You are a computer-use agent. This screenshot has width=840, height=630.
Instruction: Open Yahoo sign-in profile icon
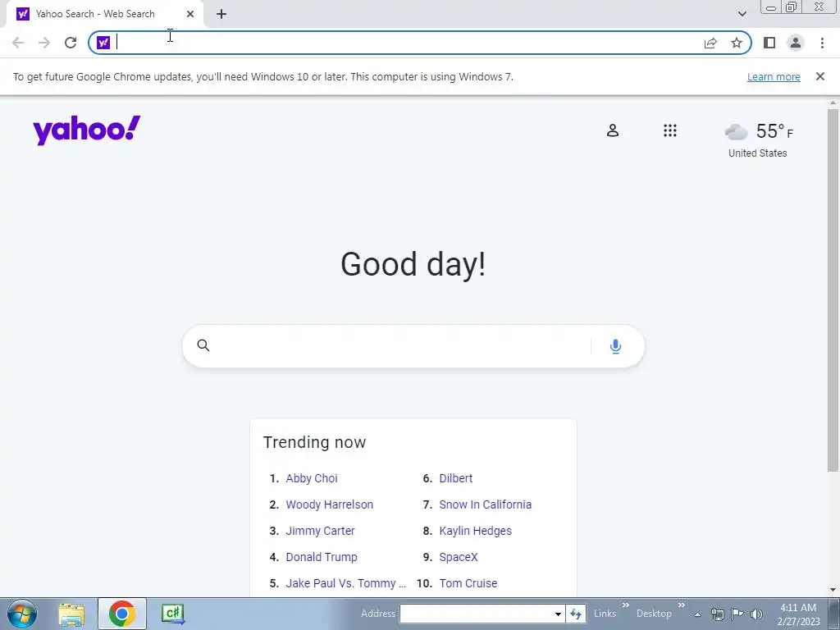(x=612, y=130)
